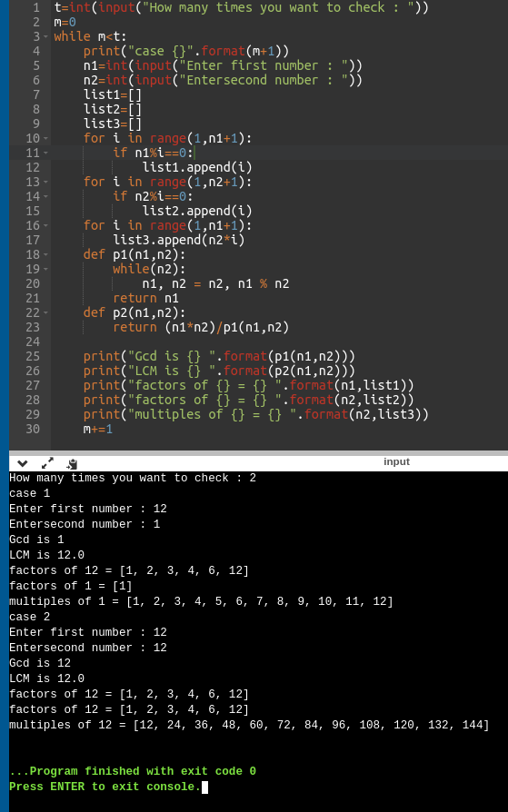Switch to the input tab
Image resolution: width=508 pixels, height=812 pixels.
point(396,461)
